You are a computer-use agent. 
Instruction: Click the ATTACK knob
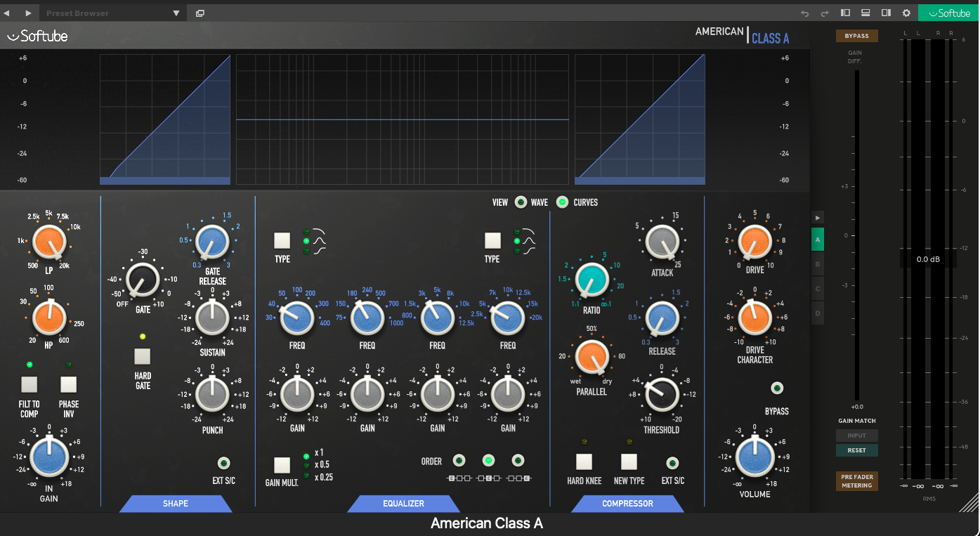click(x=662, y=242)
